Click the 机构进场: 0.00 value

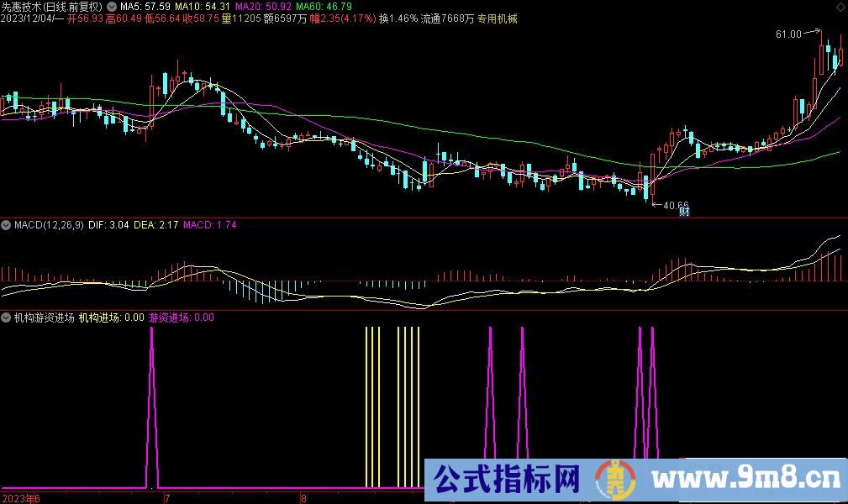click(112, 318)
